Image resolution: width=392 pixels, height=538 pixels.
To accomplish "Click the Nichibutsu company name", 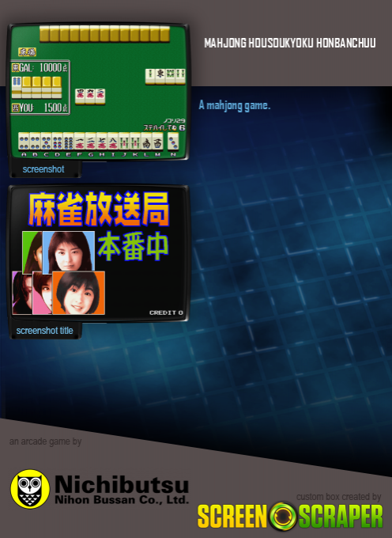I will tap(122, 484).
